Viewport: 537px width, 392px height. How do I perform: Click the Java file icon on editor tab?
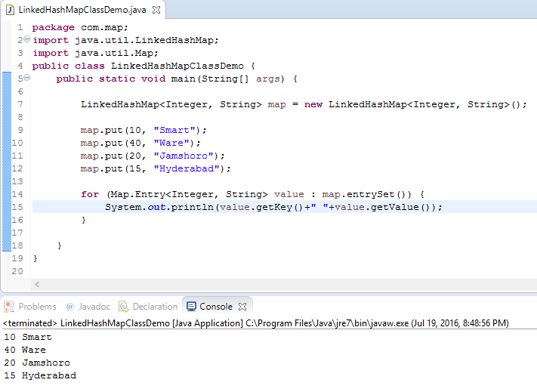(x=11, y=10)
